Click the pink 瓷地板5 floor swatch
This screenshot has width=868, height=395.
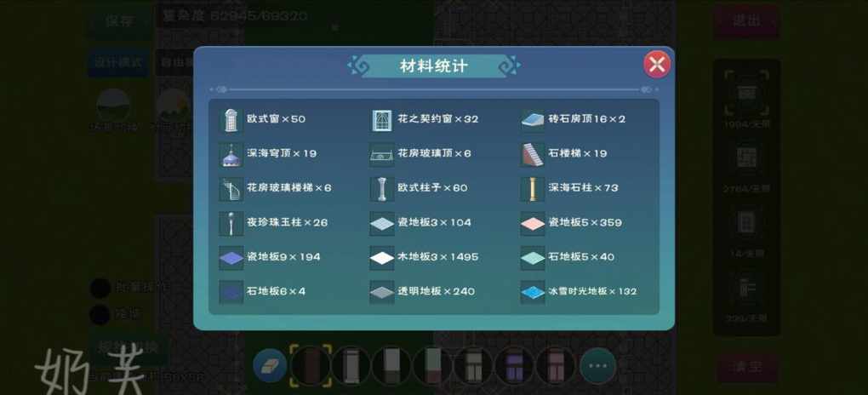(533, 223)
